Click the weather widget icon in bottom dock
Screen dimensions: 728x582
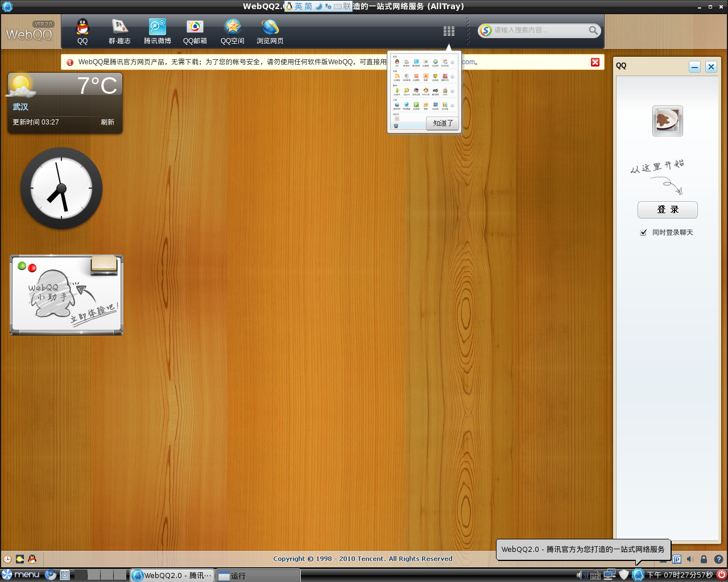pyautogui.click(x=20, y=559)
